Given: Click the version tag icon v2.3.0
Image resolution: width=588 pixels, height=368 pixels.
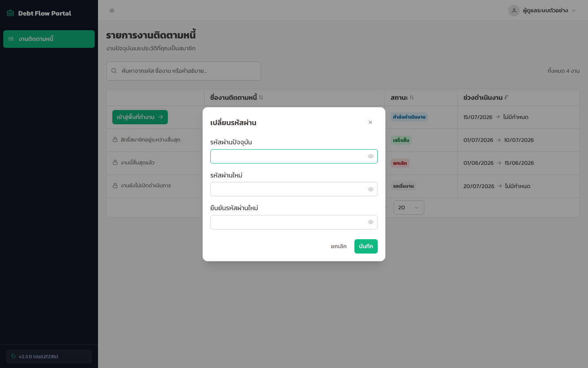Looking at the screenshot, I should pyautogui.click(x=13, y=357).
